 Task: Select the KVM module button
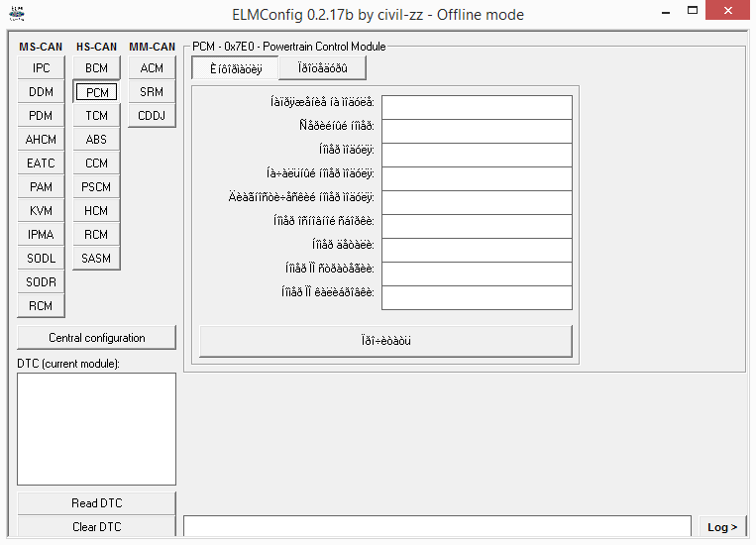tap(41, 211)
